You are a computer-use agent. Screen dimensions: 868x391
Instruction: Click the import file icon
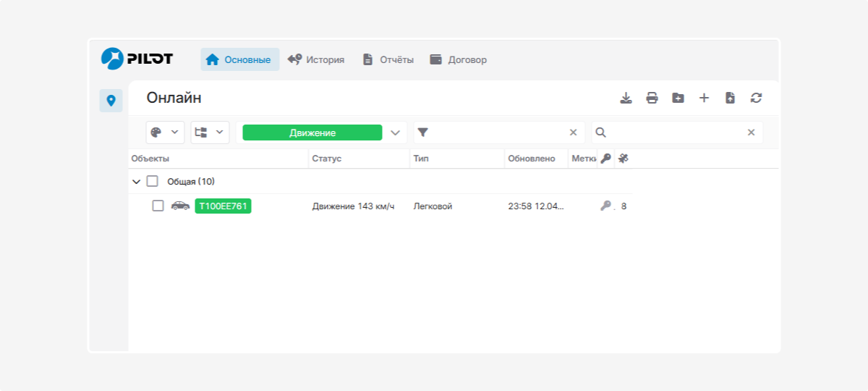730,98
